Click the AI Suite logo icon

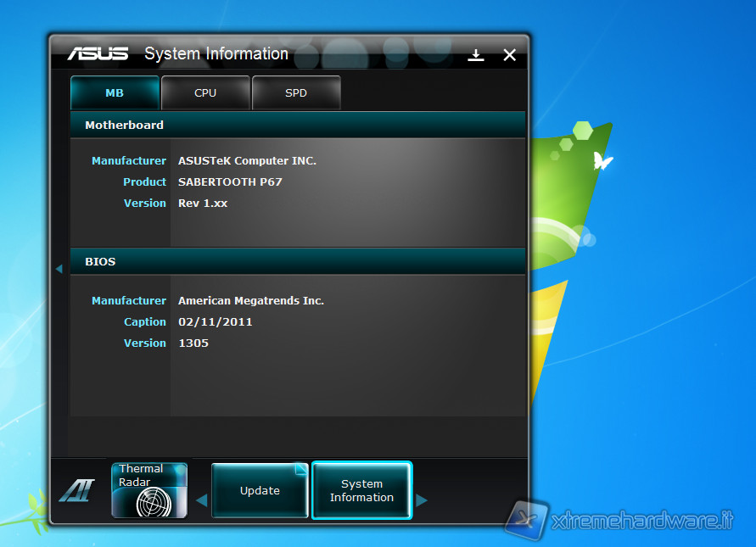coord(77,491)
